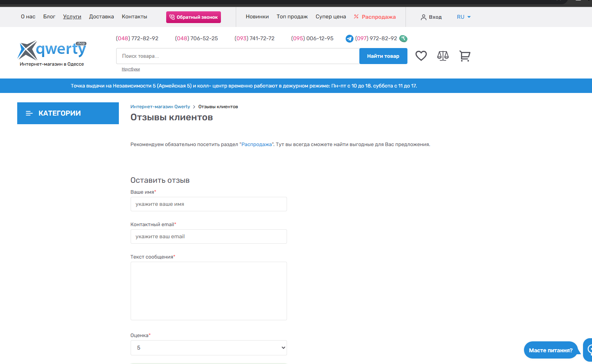
Task: Open the product comparison scales icon
Action: click(x=443, y=56)
